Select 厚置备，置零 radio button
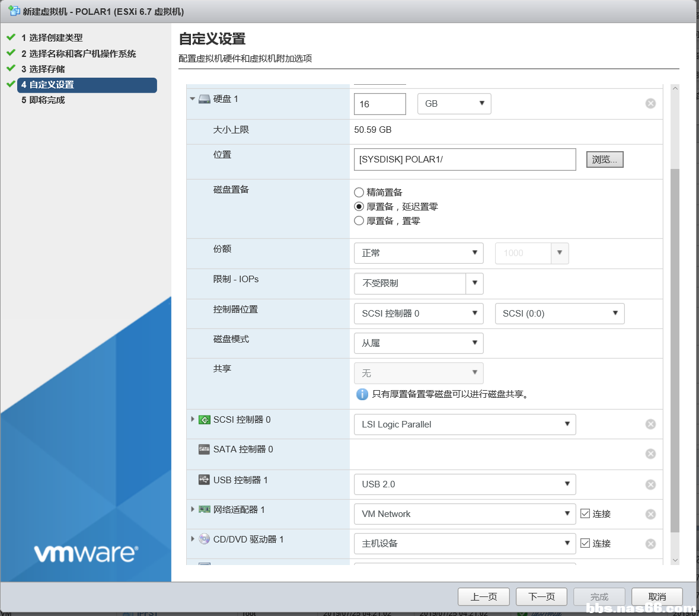Image resolution: width=699 pixels, height=616 pixels. click(359, 221)
